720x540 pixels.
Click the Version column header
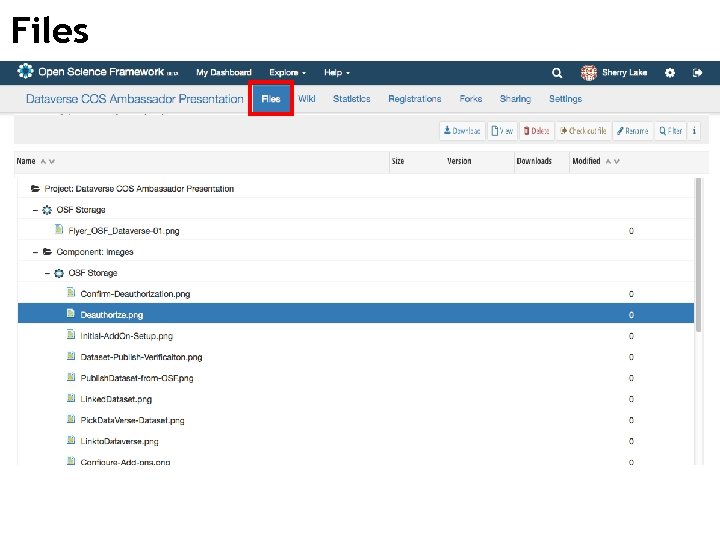click(x=459, y=161)
